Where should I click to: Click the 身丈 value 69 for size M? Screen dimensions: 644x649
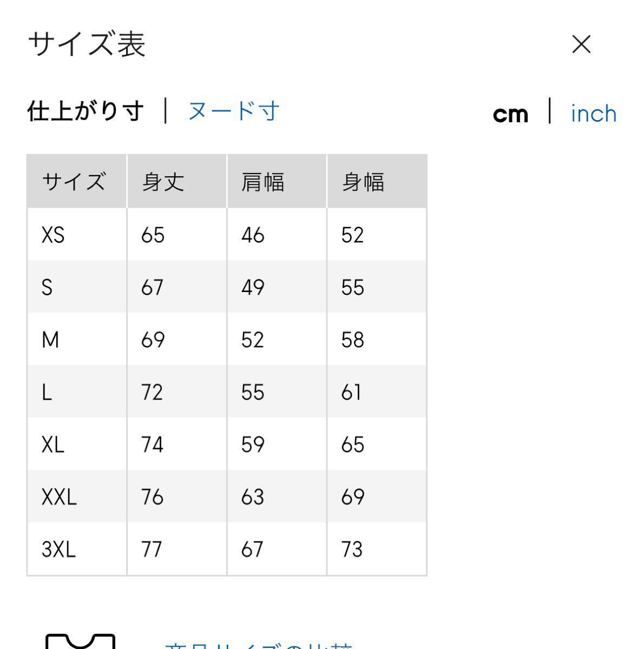tap(153, 340)
